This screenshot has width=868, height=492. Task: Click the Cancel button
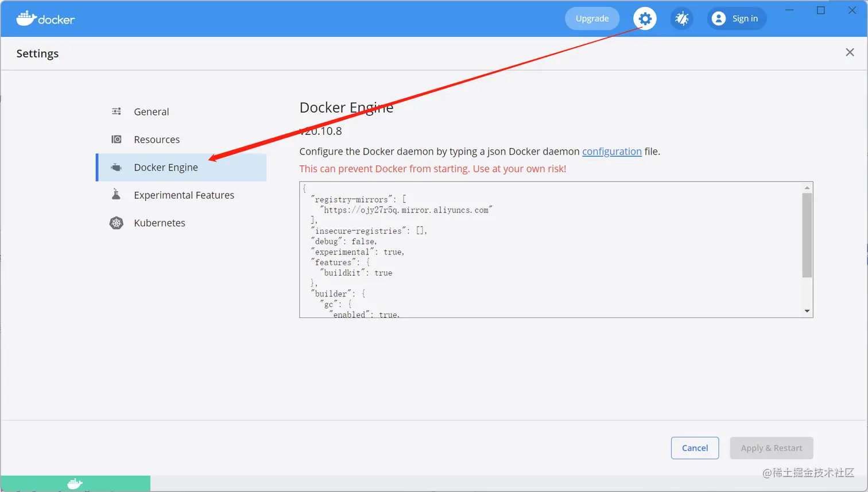[695, 448]
